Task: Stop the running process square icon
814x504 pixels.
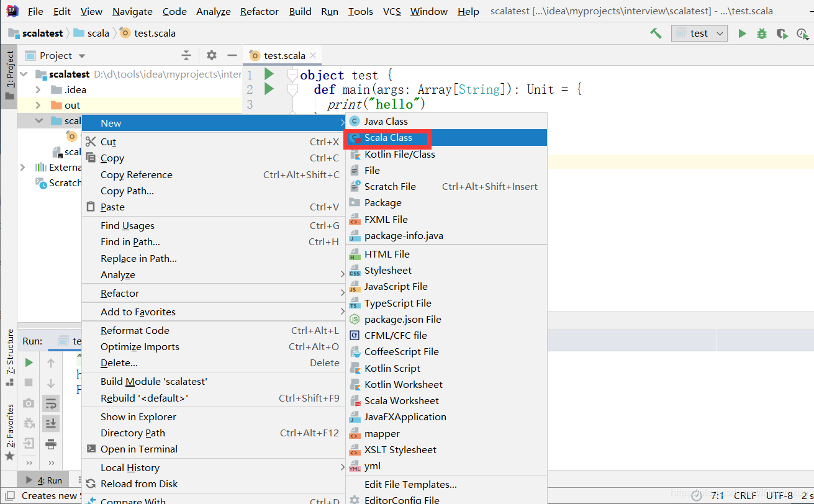Action: click(29, 382)
